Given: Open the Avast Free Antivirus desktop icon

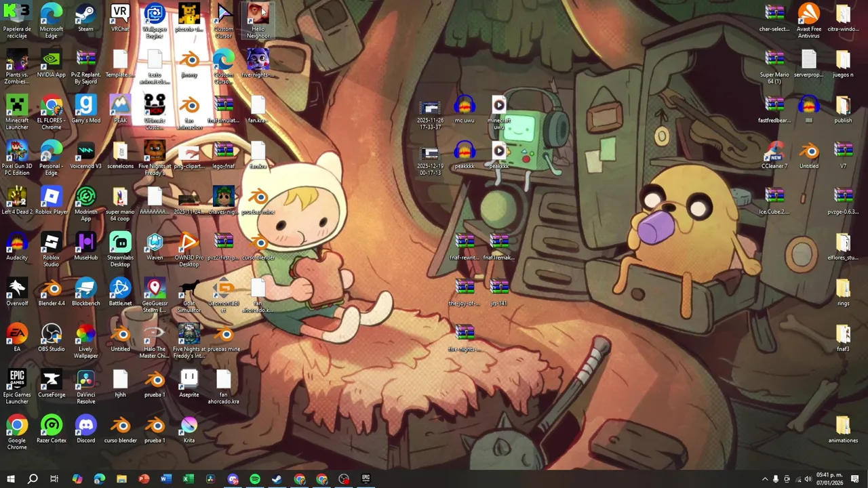Looking at the screenshot, I should (x=808, y=21).
